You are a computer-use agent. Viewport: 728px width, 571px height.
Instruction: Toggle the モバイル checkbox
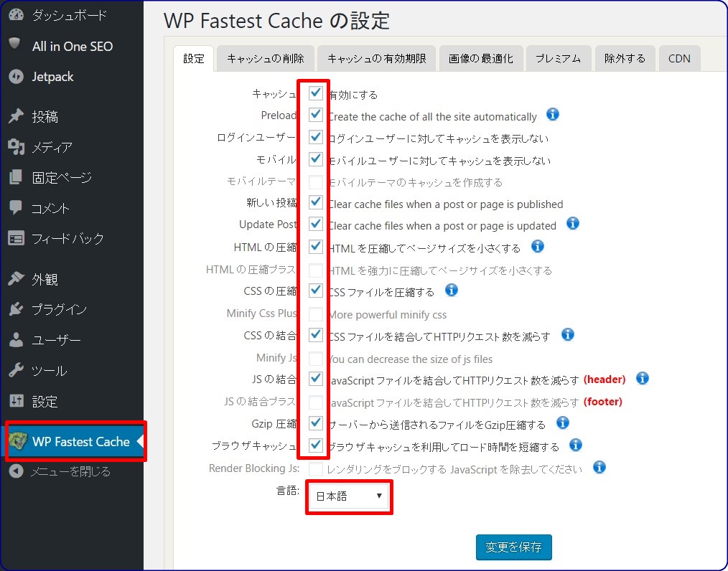(316, 159)
